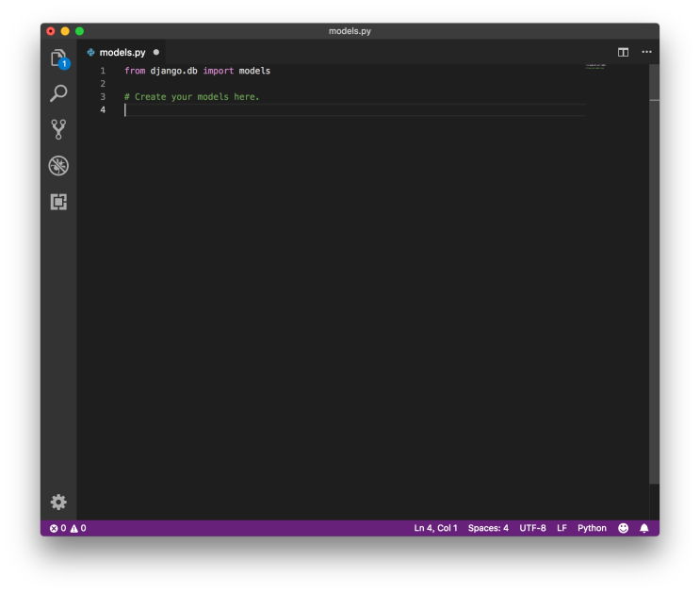Image resolution: width=700 pixels, height=594 pixels.
Task: Click the unsaved dot on models.py tab
Action: tap(156, 52)
